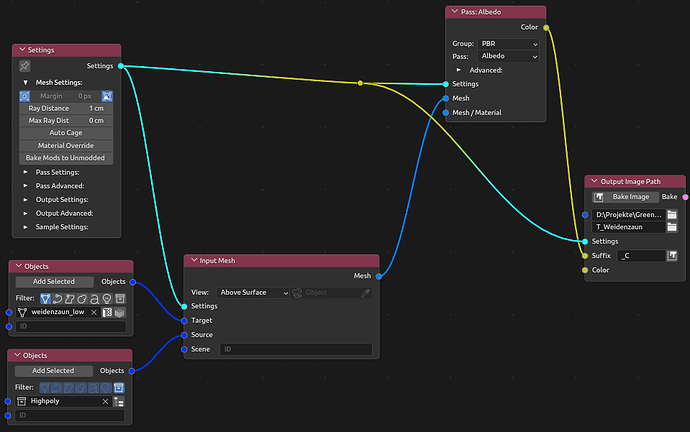Click the D:\Projekte\Green path field
The image size is (690, 432).
pyautogui.click(x=629, y=215)
